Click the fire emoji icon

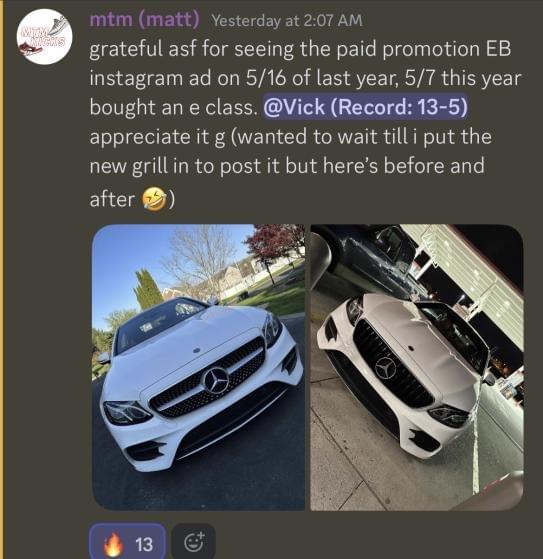(113, 544)
